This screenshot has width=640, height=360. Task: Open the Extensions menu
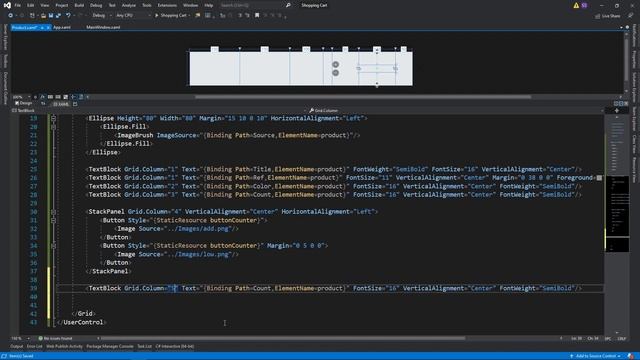click(x=167, y=5)
